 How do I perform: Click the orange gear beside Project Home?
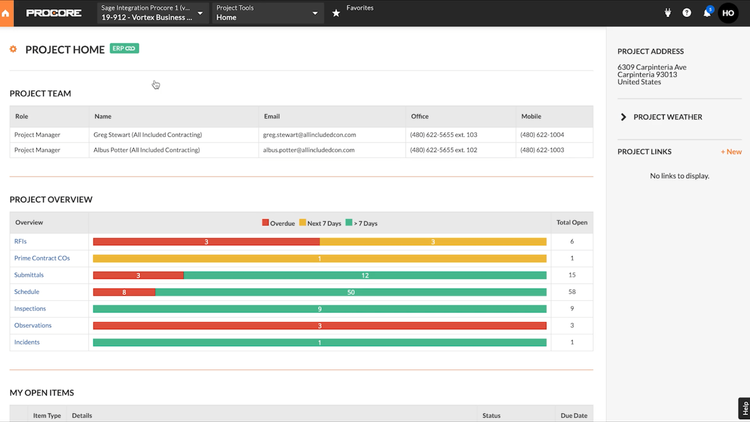click(x=13, y=49)
